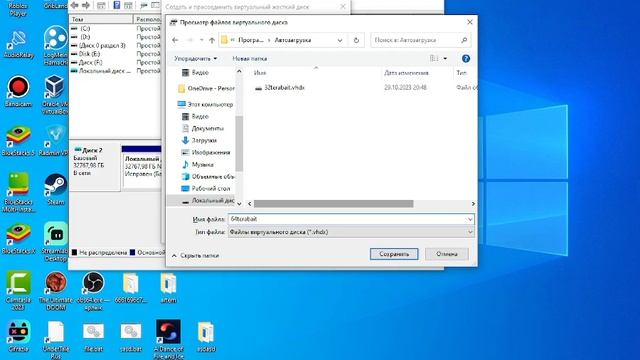
Task: Click Програ... breadcrumb in address bar
Action: [251, 40]
